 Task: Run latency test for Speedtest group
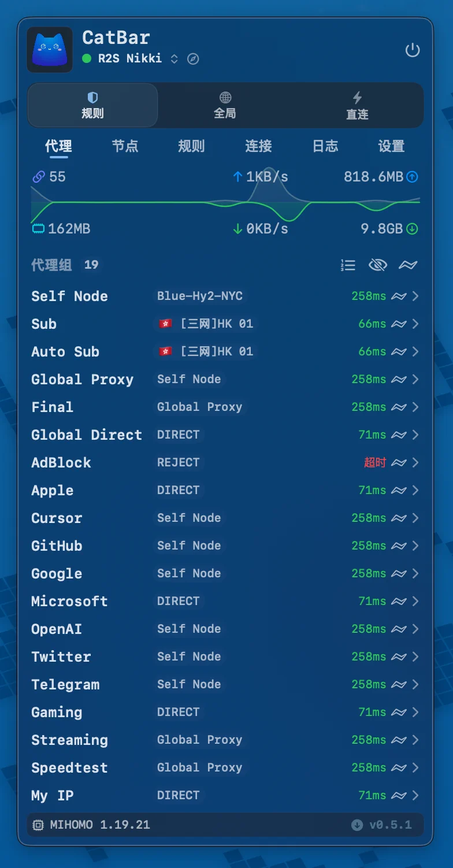399,768
